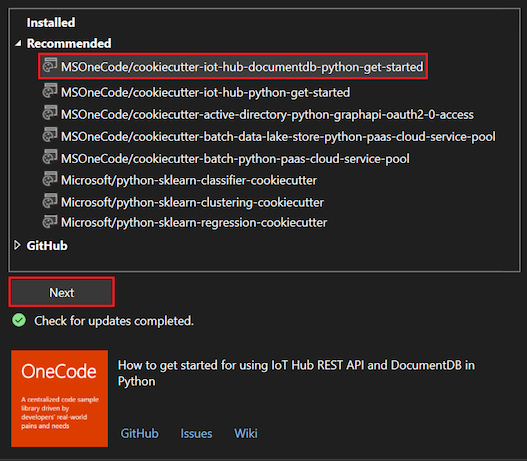Screen dimensions: 527x461
Task: Click the icon beside the batch-data-lake-store template
Action: tap(50, 135)
